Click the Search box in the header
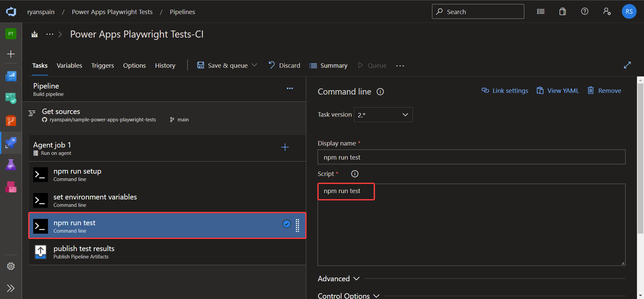The image size is (644, 299). (478, 11)
